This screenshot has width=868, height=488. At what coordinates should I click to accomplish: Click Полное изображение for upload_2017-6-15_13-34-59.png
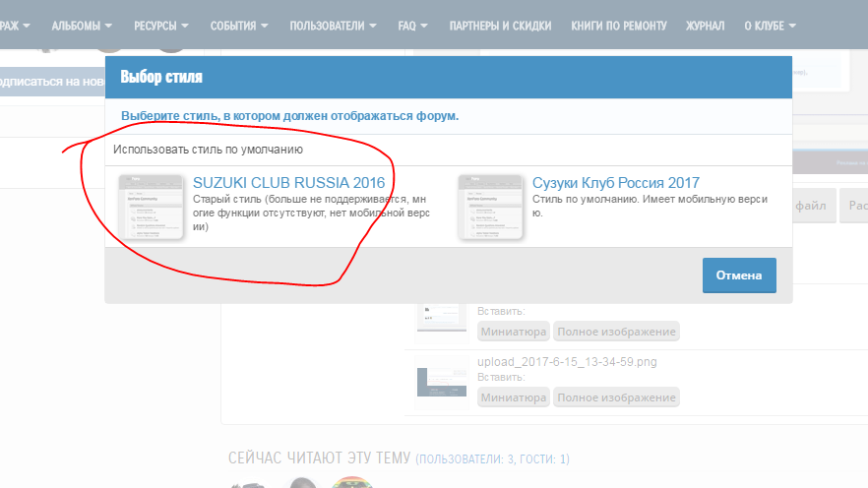pyautogui.click(x=616, y=397)
